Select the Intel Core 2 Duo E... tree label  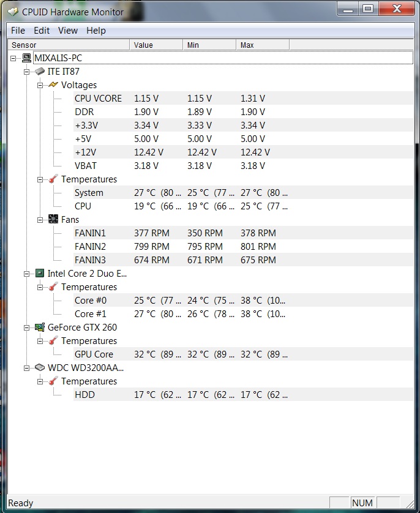coord(88,273)
